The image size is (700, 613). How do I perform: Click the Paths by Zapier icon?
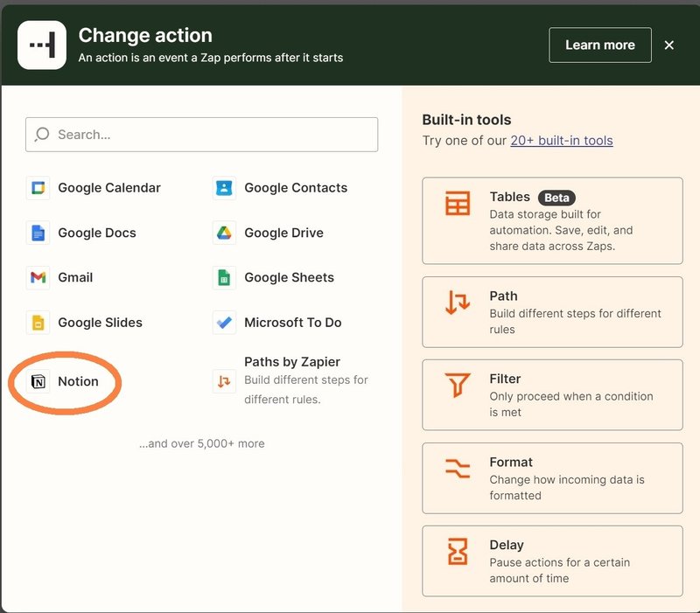(224, 381)
